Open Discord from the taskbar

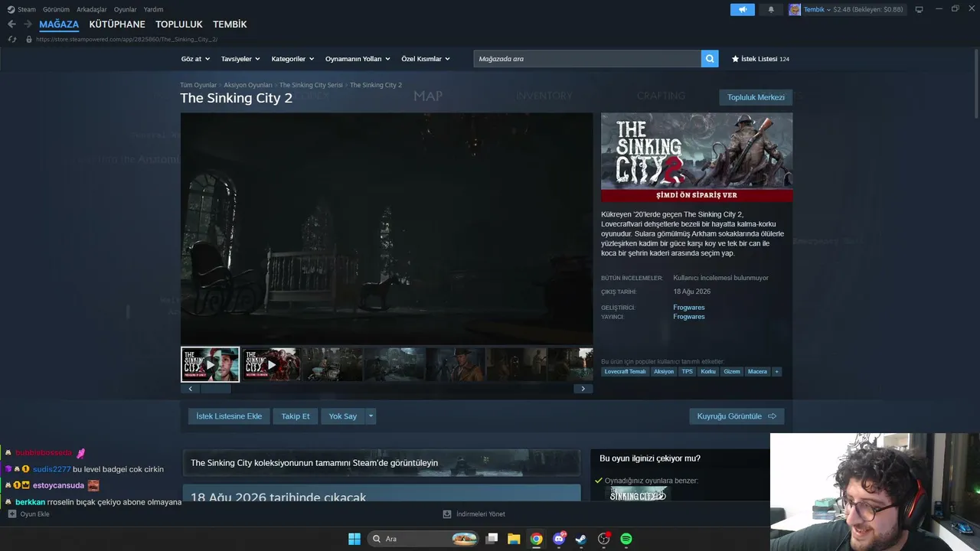pyautogui.click(x=559, y=539)
